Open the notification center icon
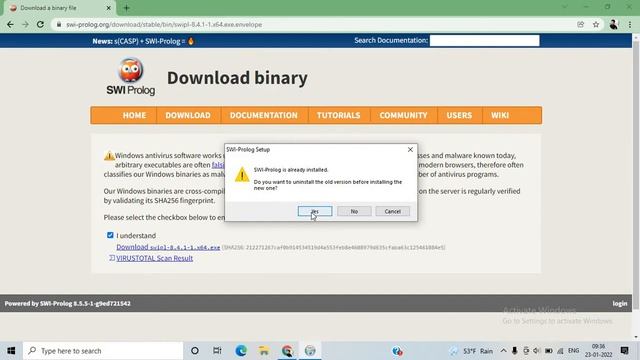Image resolution: width=640 pixels, height=360 pixels. point(624,351)
